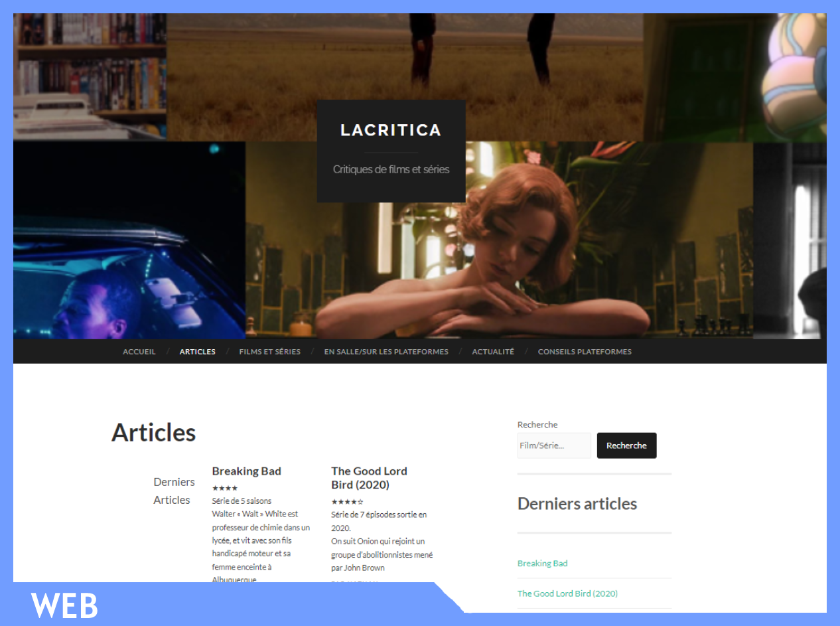Click the star rating under The Good Lord Bird
The image size is (840, 626).
[x=347, y=503]
